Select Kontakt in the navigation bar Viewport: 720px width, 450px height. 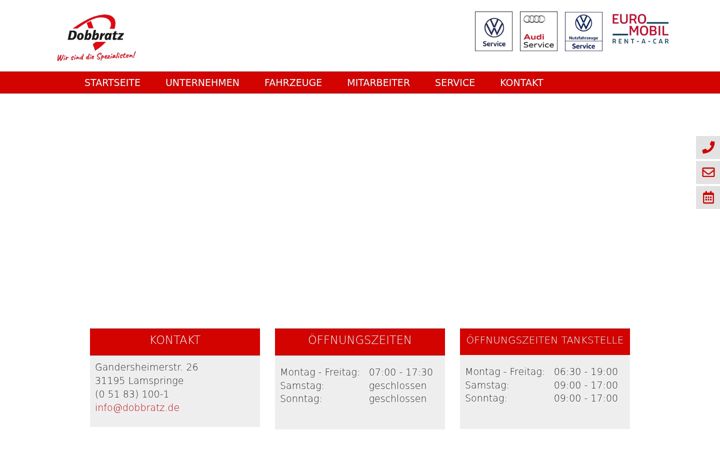click(x=522, y=83)
